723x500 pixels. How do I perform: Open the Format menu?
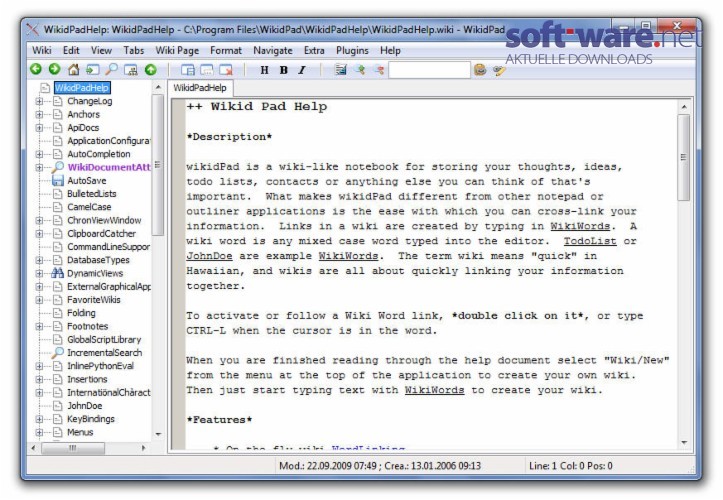(225, 50)
